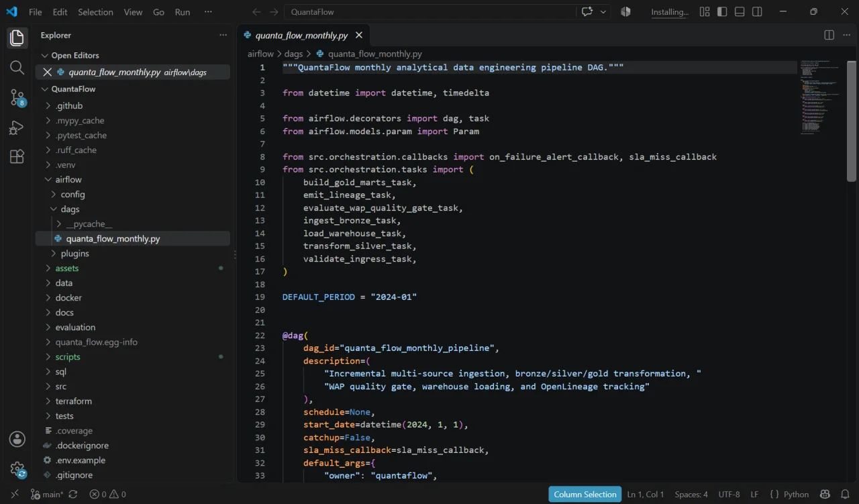This screenshot has width=859, height=504.
Task: Click Spaces: 4 indentation setting
Action: [x=691, y=495]
